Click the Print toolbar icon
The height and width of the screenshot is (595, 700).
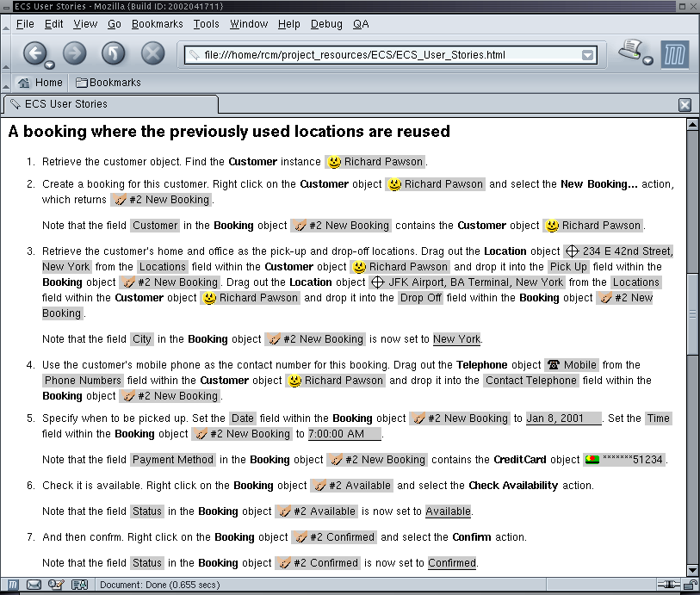tap(630, 51)
